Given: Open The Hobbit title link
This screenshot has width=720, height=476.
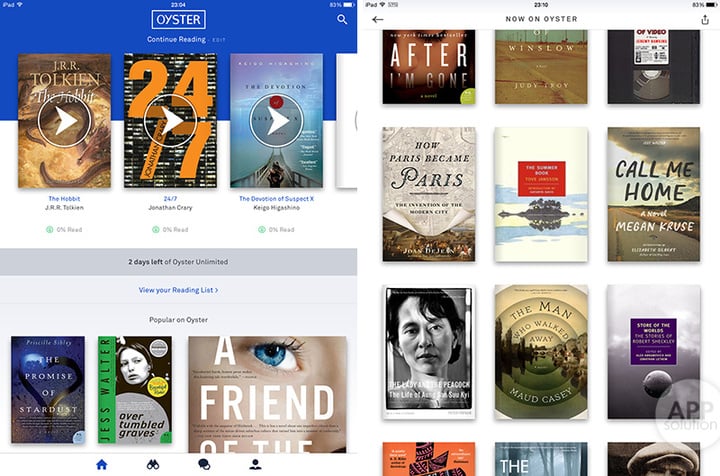Looking at the screenshot, I should (x=64, y=199).
